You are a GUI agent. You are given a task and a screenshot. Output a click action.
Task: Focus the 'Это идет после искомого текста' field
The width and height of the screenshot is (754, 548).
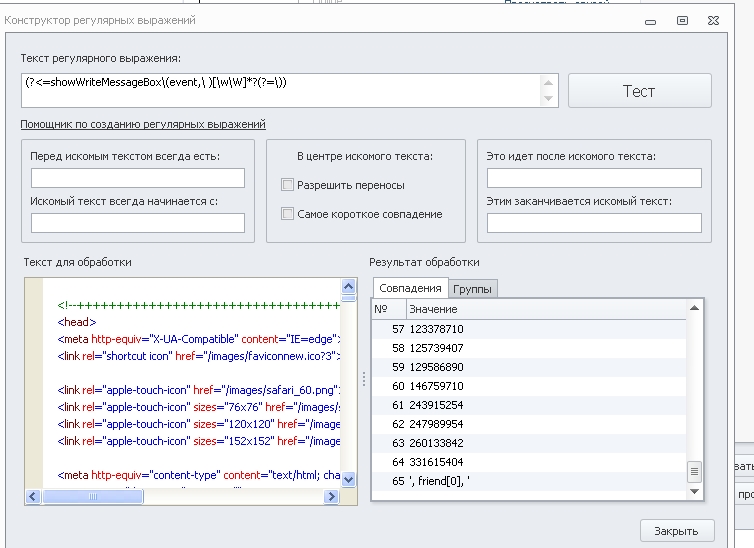(x=594, y=178)
